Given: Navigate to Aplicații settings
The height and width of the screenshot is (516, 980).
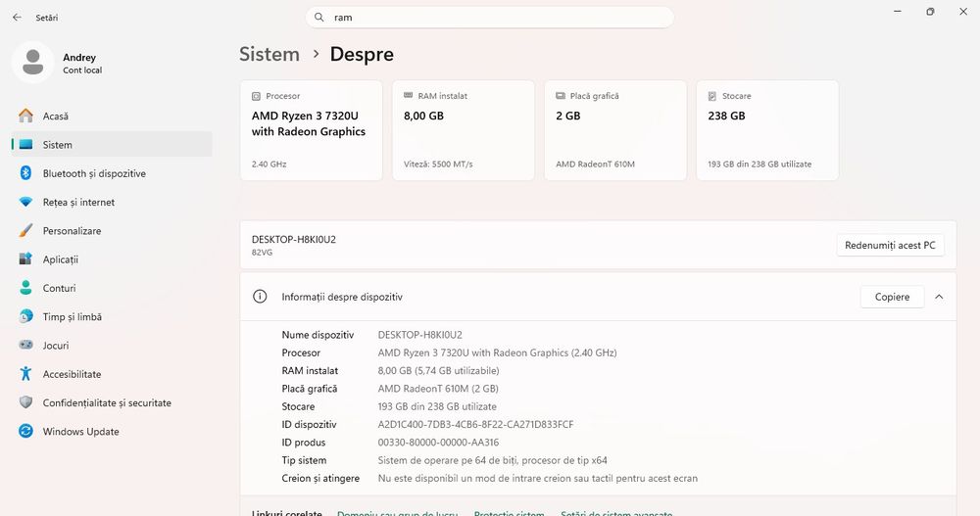Looking at the screenshot, I should [x=113, y=259].
